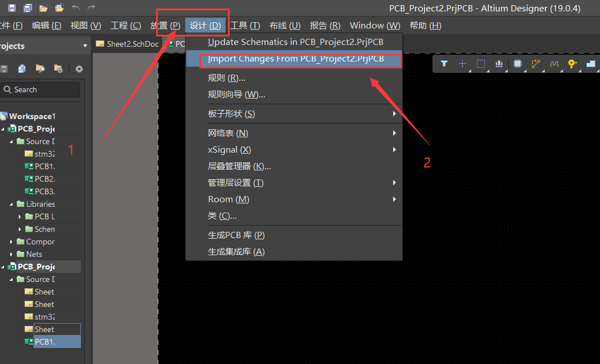Choose 生成集成库 (A)

tap(294, 252)
